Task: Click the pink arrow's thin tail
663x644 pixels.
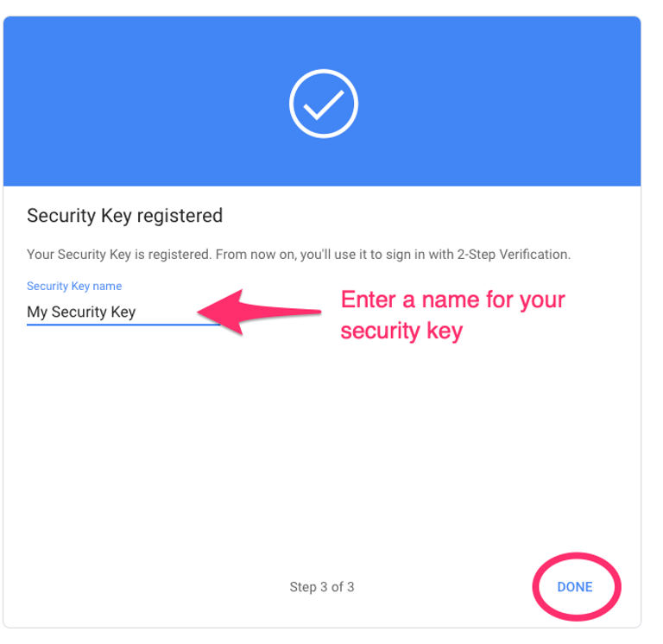Action: [294, 311]
